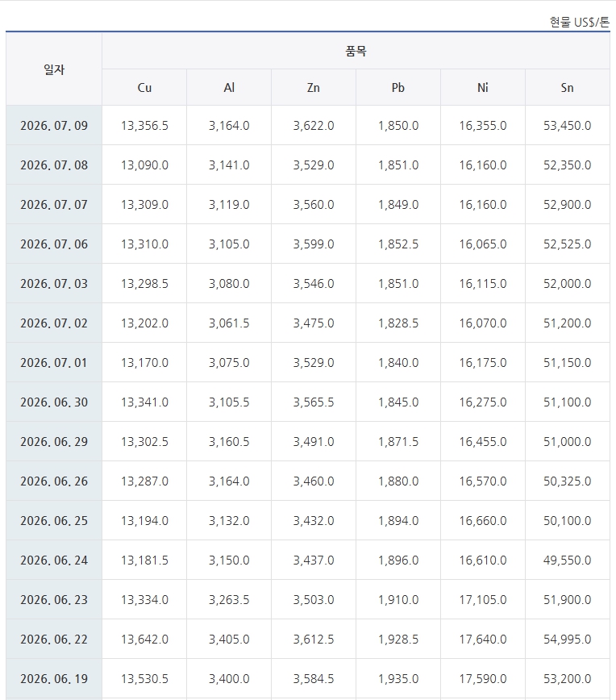The height and width of the screenshot is (700, 616).
Task: Click the 일자 date column header
Action: (x=54, y=69)
